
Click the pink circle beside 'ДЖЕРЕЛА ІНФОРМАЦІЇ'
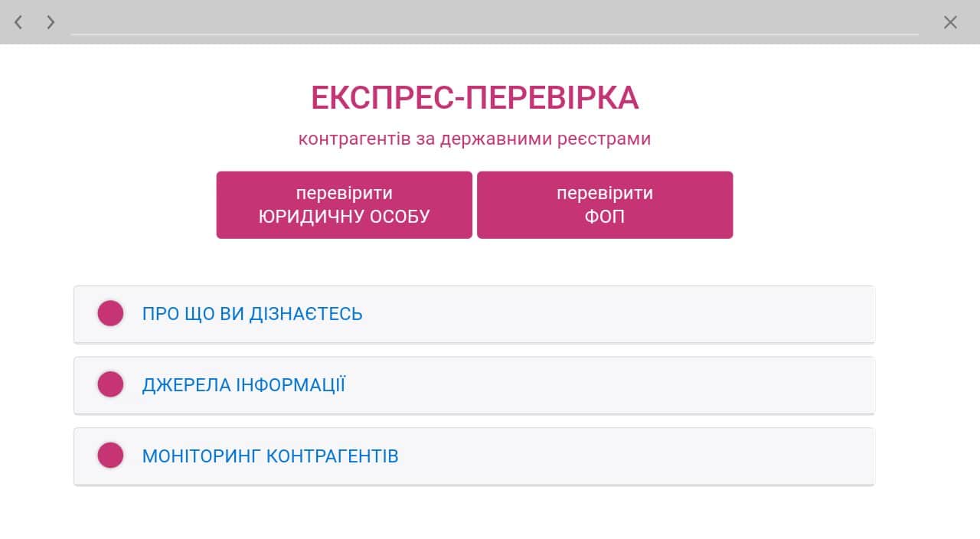110,384
